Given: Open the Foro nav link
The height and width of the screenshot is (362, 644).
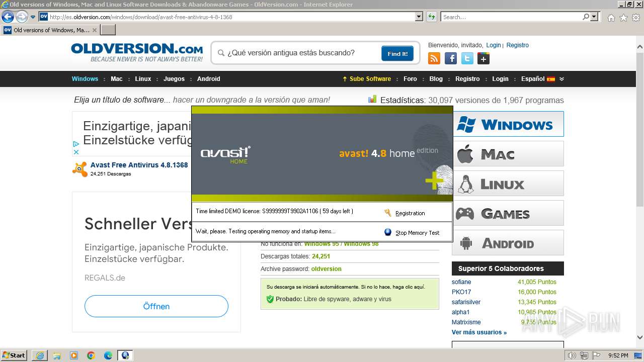Looking at the screenshot, I should (x=410, y=79).
